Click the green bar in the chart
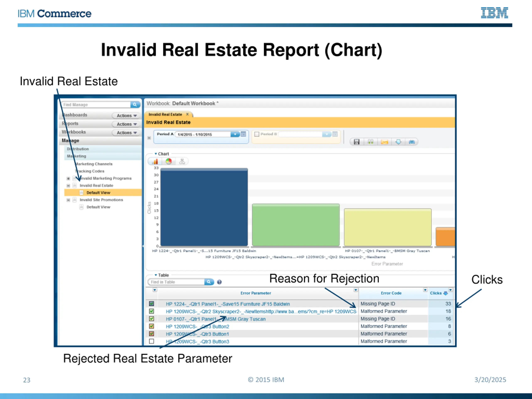The height and width of the screenshot is (399, 532). [296, 225]
